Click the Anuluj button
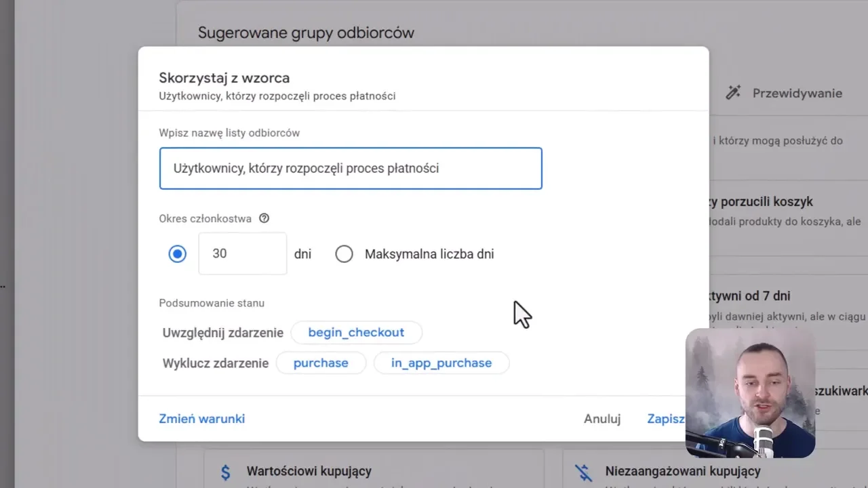The image size is (868, 488). coord(602,419)
